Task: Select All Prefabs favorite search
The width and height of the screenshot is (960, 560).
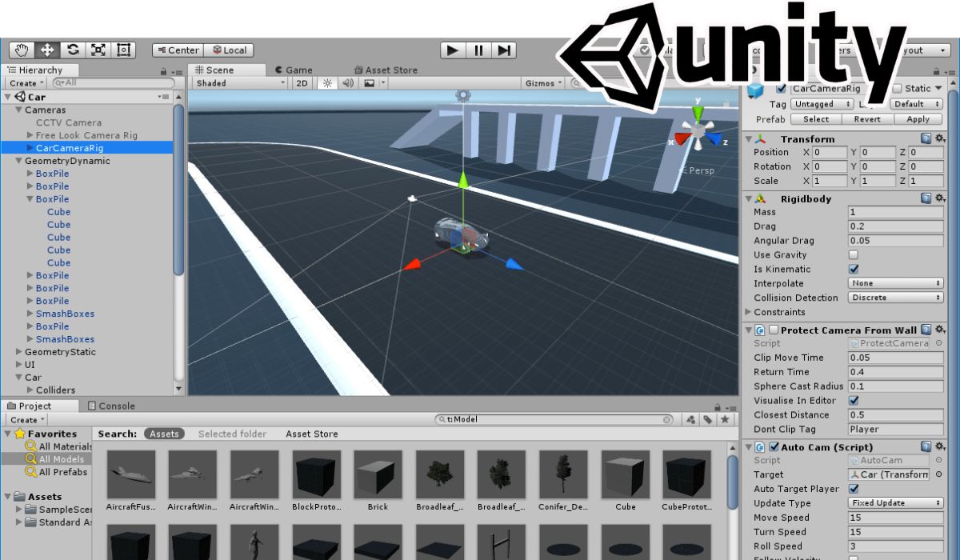Action: click(55, 472)
